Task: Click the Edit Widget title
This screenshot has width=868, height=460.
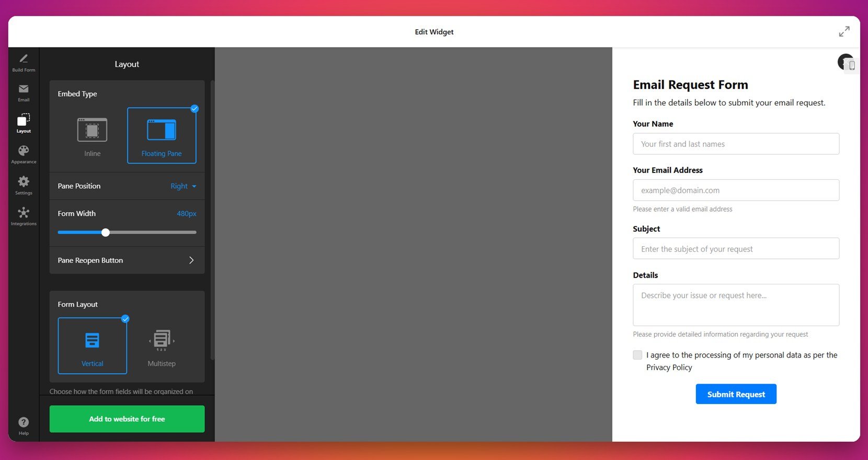Action: point(434,32)
